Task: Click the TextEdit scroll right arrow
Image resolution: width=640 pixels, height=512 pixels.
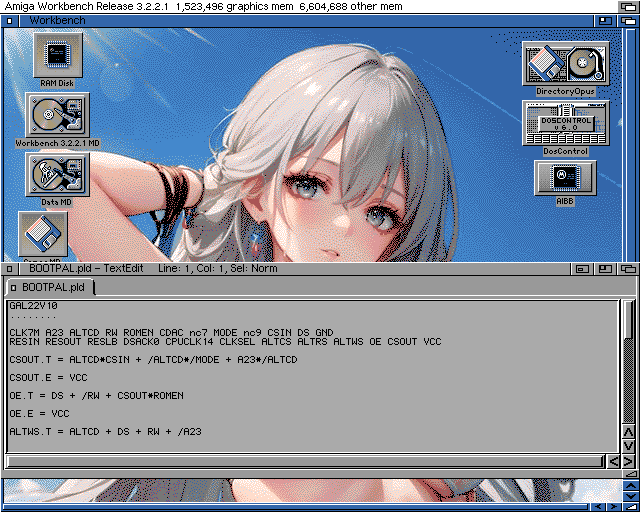Action: coord(628,461)
